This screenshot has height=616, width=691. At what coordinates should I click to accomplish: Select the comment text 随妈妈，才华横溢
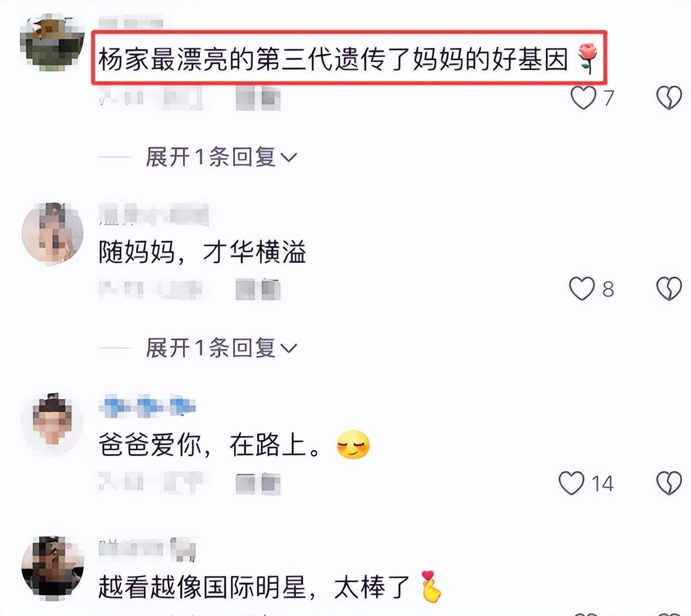click(202, 253)
